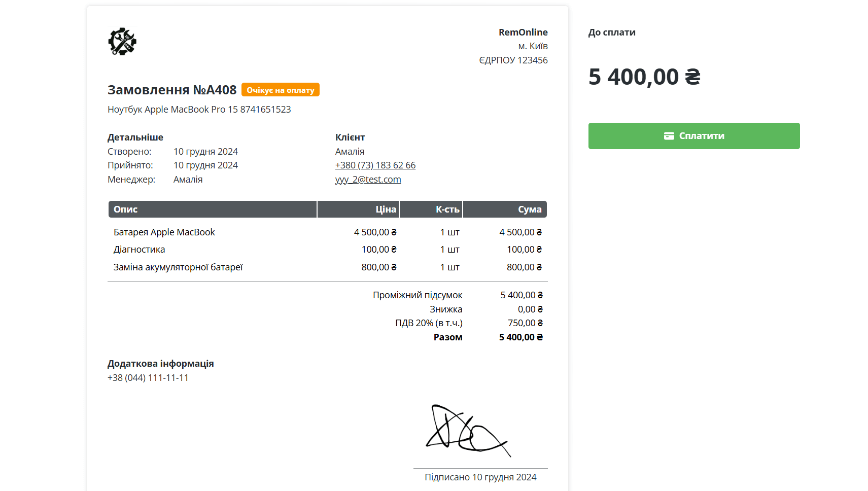Click the 100,00 ₴ sum cell for Діагностика
The width and height of the screenshot is (868, 491).
pos(524,250)
